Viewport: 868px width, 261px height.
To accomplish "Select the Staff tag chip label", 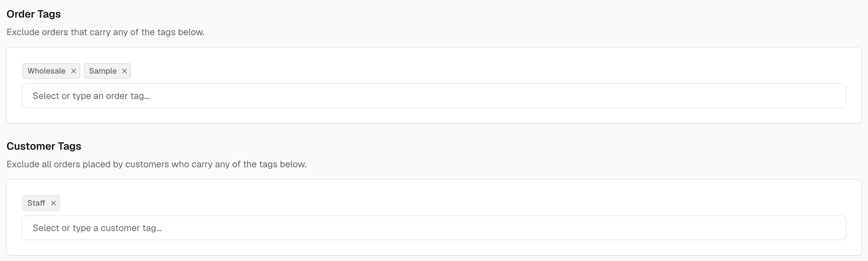I will (x=36, y=203).
